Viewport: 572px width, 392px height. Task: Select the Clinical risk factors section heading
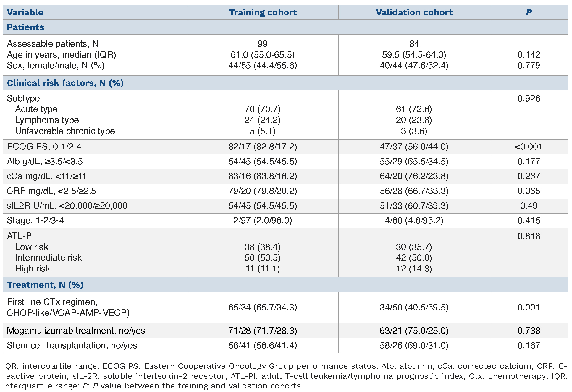click(65, 83)
